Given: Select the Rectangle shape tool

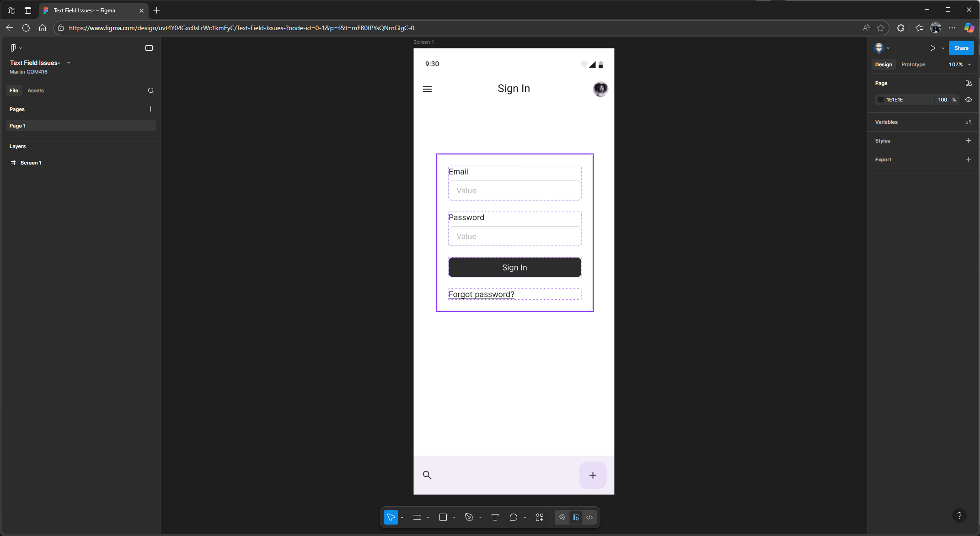Looking at the screenshot, I should pos(443,517).
